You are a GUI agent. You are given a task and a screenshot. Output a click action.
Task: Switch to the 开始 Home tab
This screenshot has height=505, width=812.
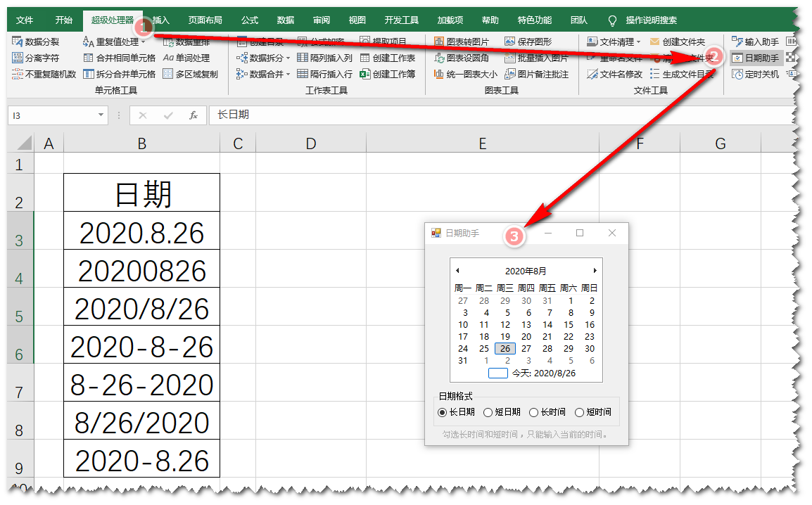click(x=64, y=20)
